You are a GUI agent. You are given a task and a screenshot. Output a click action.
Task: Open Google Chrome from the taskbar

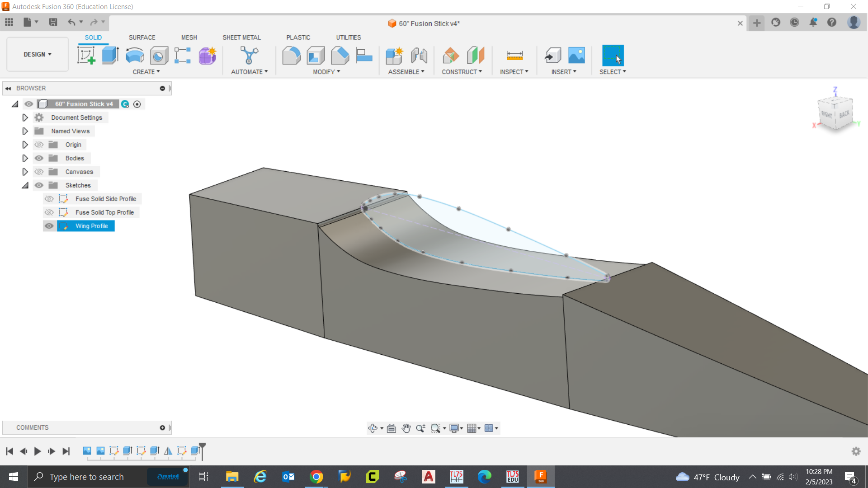tap(316, 476)
